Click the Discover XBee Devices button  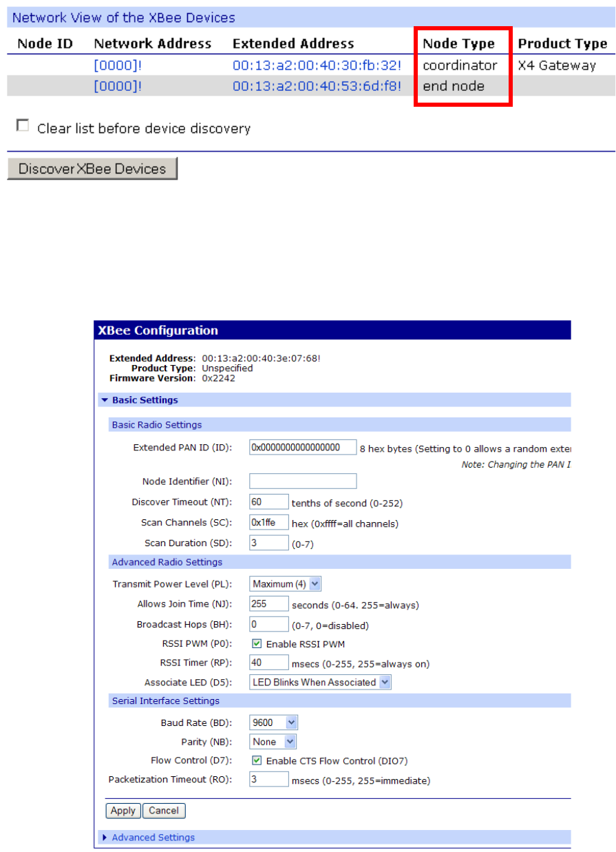click(x=92, y=169)
